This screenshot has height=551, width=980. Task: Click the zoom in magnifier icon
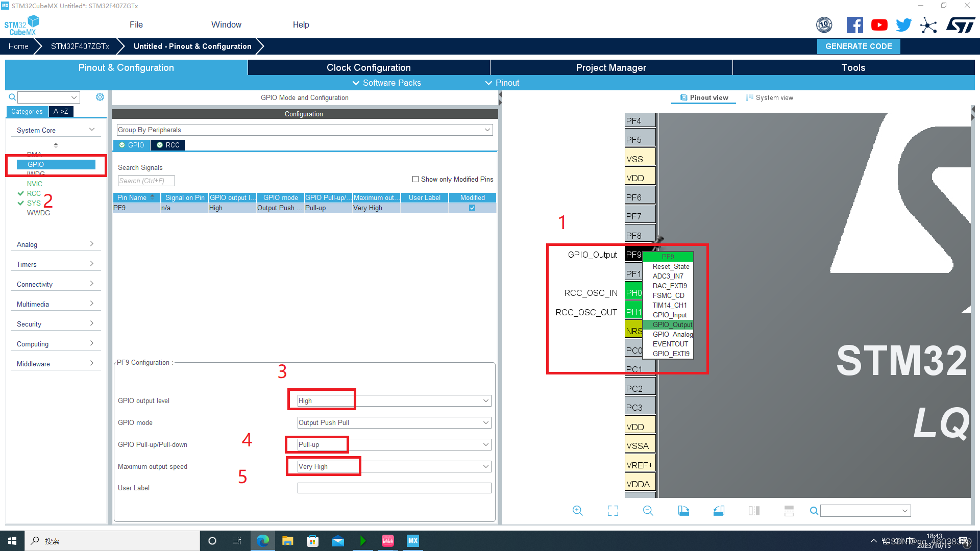[577, 511]
